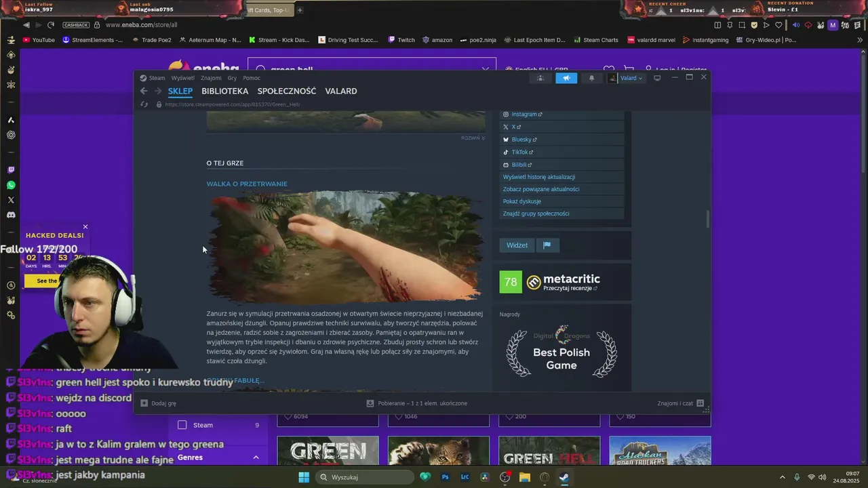The height and width of the screenshot is (488, 868).
Task: Go forward in Steam client navigation
Action: (158, 91)
